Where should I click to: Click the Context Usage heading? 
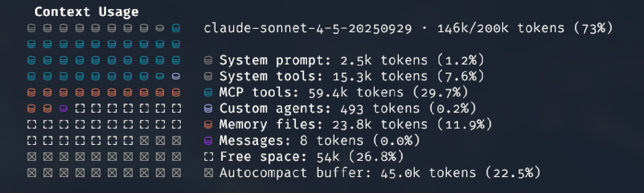[86, 12]
